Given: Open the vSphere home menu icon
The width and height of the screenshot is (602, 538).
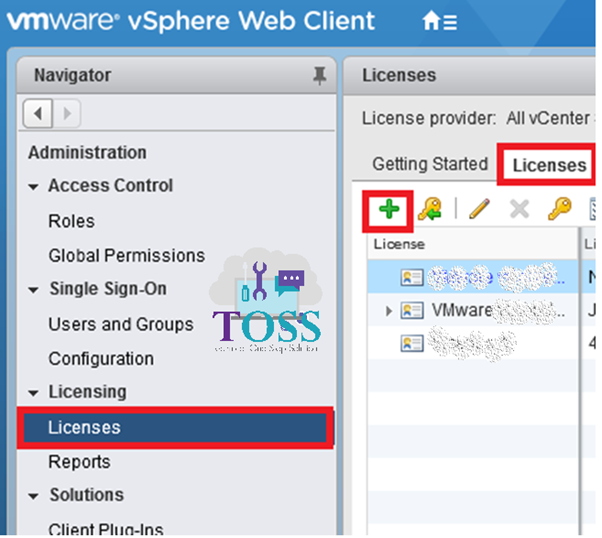Looking at the screenshot, I should click(x=440, y=21).
